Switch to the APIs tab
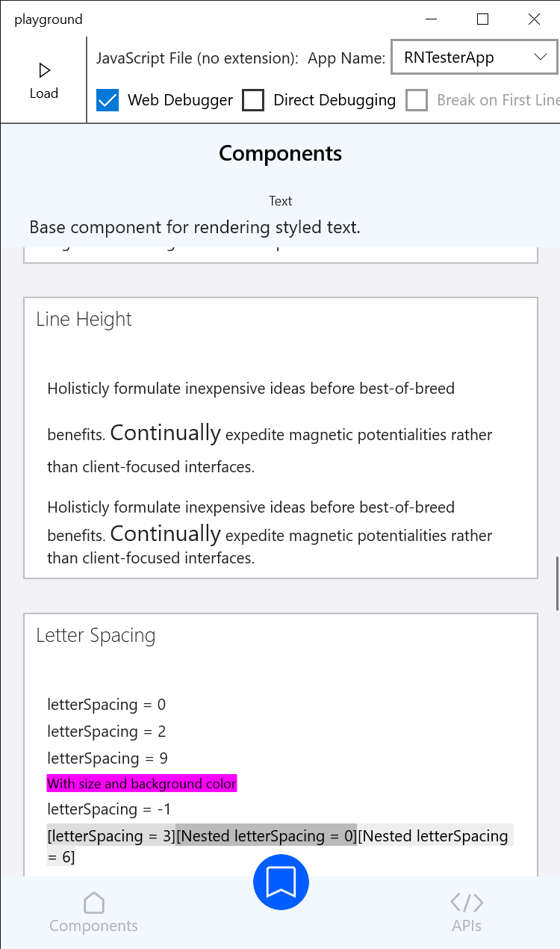Screen dimensions: 560x949 click(467, 913)
